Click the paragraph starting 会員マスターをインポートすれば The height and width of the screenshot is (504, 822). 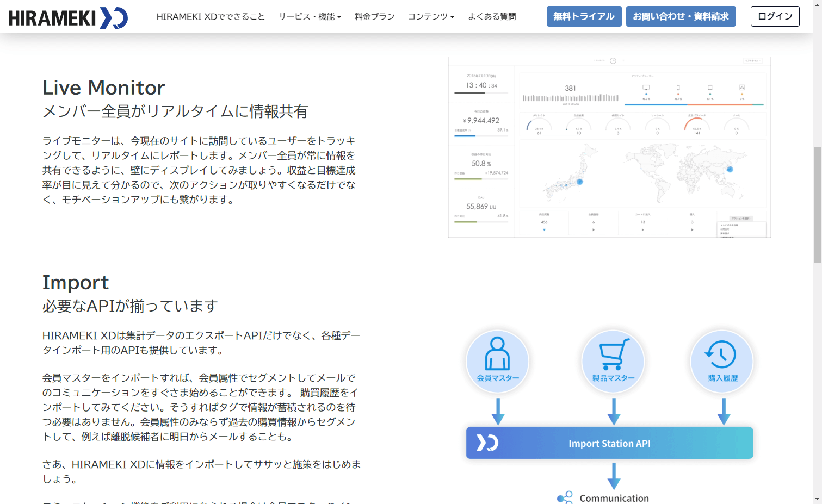pos(201,407)
